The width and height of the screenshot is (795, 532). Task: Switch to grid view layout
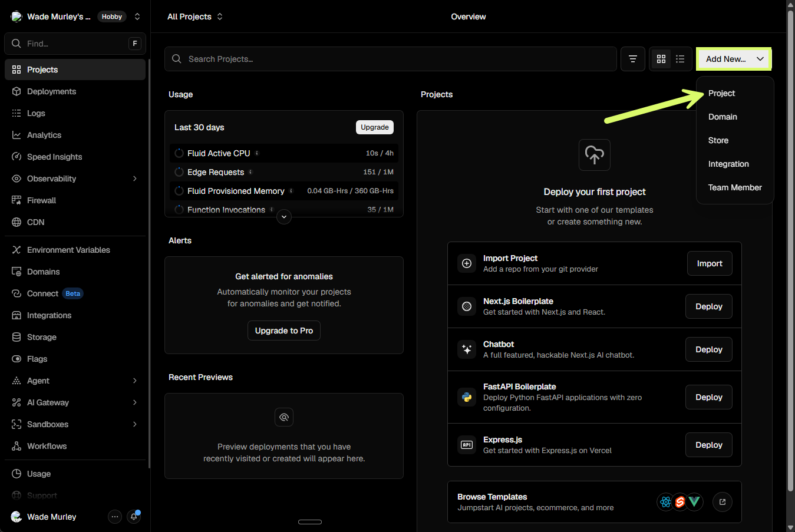point(661,59)
